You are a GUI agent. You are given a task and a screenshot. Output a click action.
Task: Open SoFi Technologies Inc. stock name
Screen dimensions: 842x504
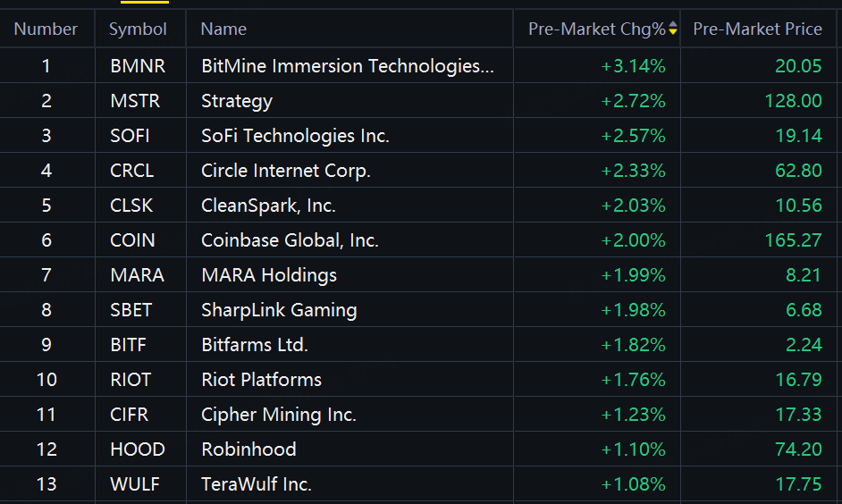[295, 136]
